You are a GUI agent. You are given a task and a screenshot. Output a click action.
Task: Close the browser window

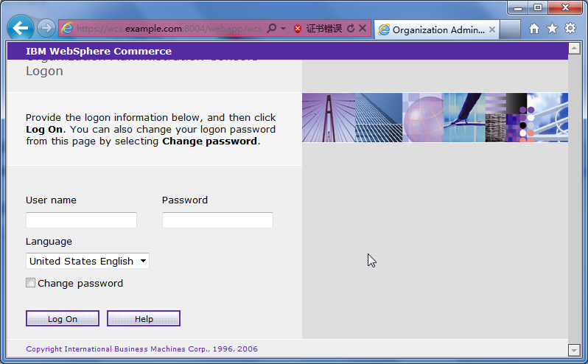565,7
